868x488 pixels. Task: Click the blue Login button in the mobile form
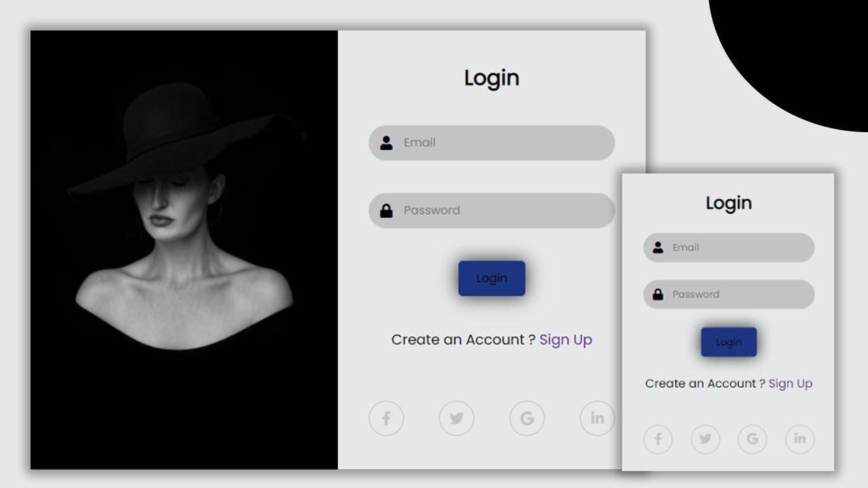729,342
